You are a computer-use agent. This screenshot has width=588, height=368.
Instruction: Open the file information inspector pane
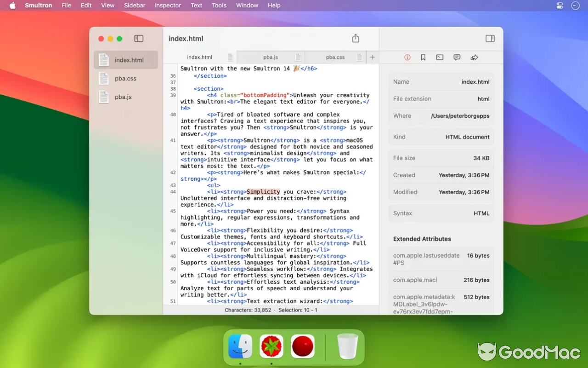pos(407,57)
